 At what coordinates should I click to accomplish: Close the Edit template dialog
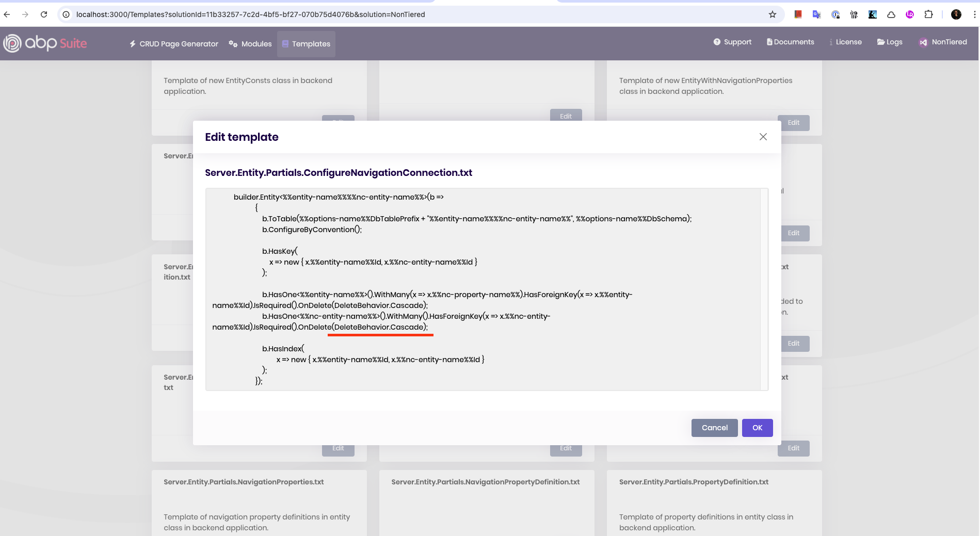tap(763, 137)
